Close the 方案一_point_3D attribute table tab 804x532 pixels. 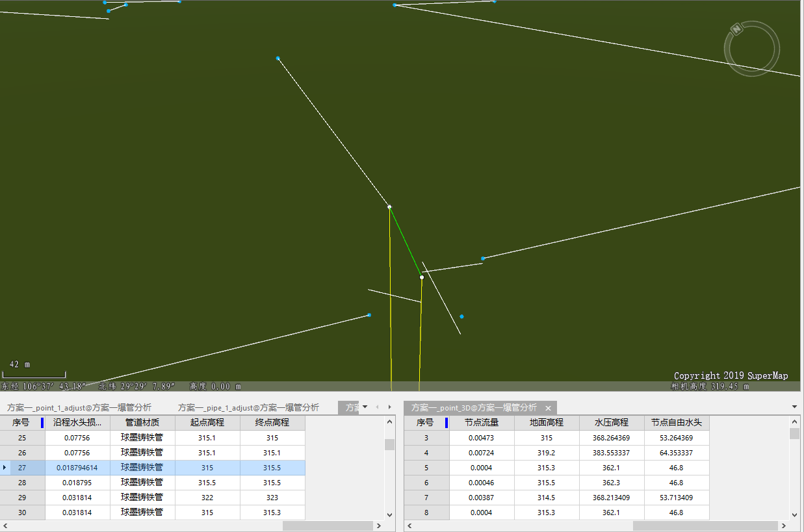click(x=548, y=408)
